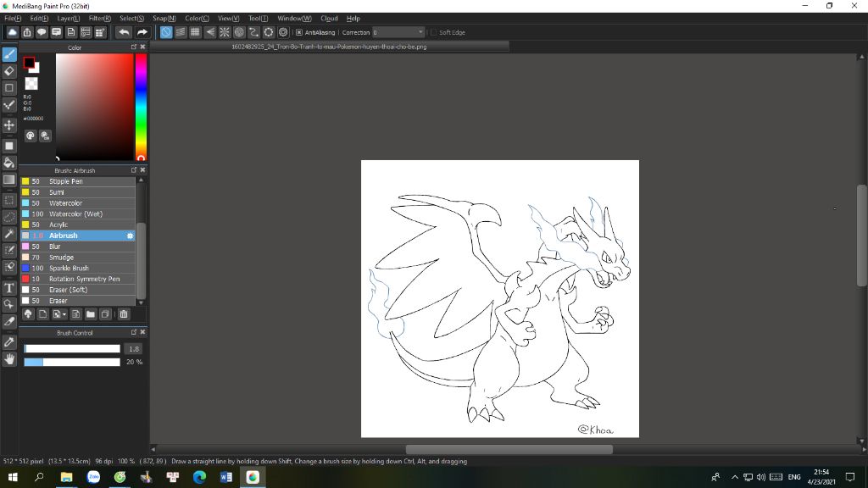Enable crisscross grid snap
The height and width of the screenshot is (488, 868).
pos(195,33)
